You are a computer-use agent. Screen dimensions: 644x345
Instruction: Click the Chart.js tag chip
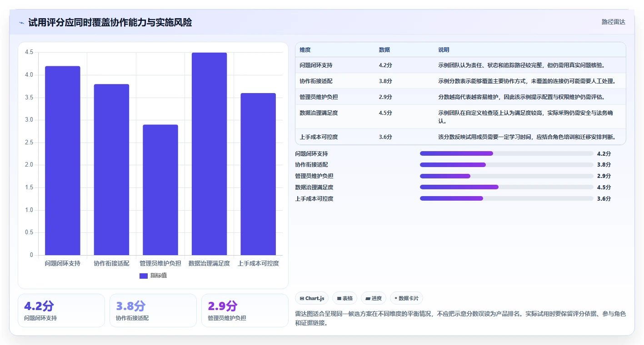[x=312, y=298]
